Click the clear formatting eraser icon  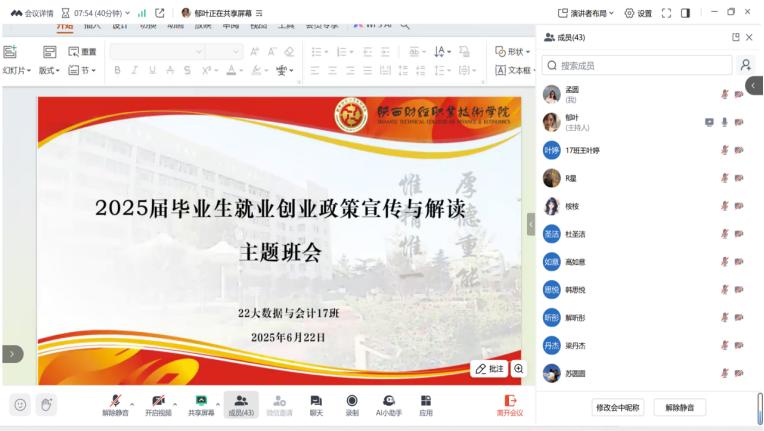point(289,51)
